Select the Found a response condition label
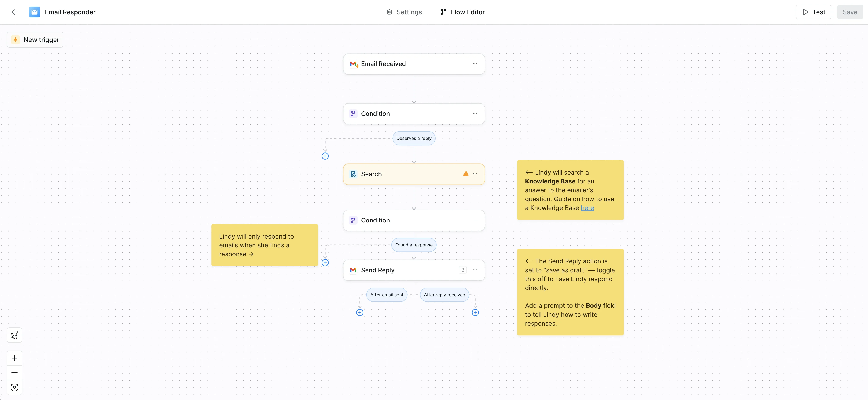Image resolution: width=868 pixels, height=400 pixels. point(414,245)
